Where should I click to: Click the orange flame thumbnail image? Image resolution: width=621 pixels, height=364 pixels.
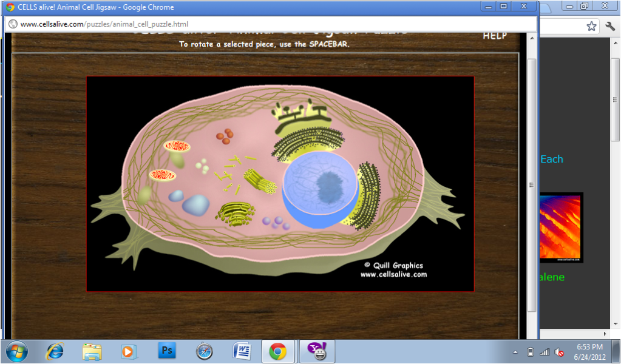(561, 227)
